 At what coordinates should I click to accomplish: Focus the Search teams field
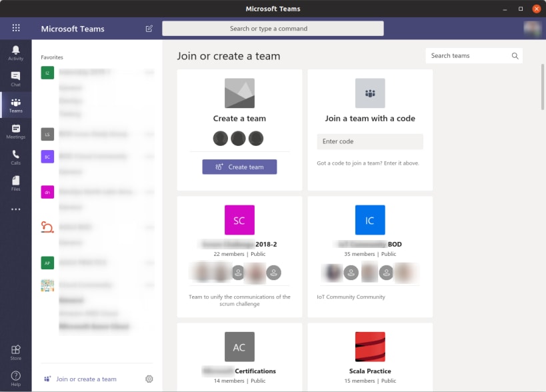point(474,56)
